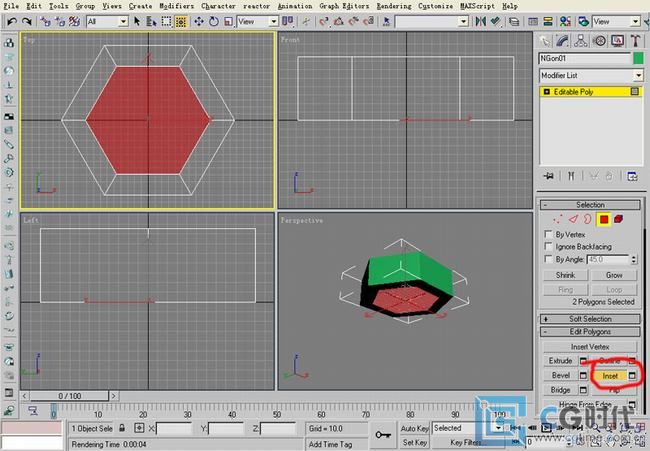The height and width of the screenshot is (451, 650).
Task: Expand Editable Poly sub-object tree
Action: [546, 92]
